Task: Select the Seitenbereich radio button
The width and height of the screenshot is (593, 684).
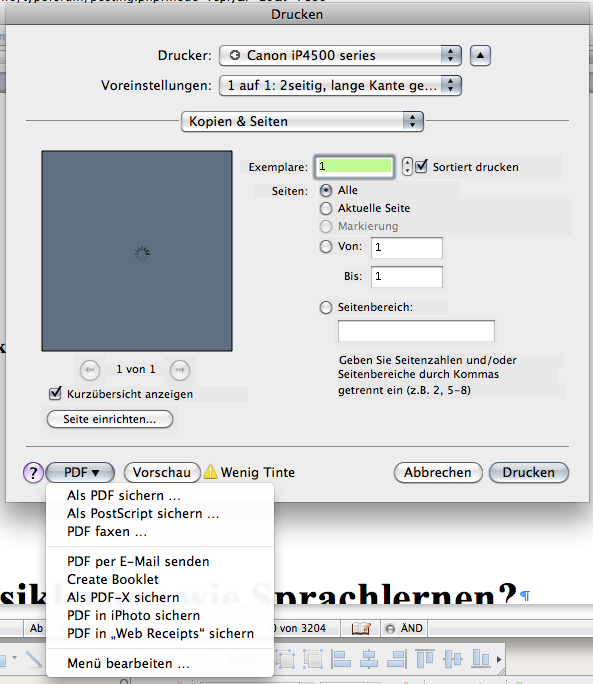Action: coord(326,308)
